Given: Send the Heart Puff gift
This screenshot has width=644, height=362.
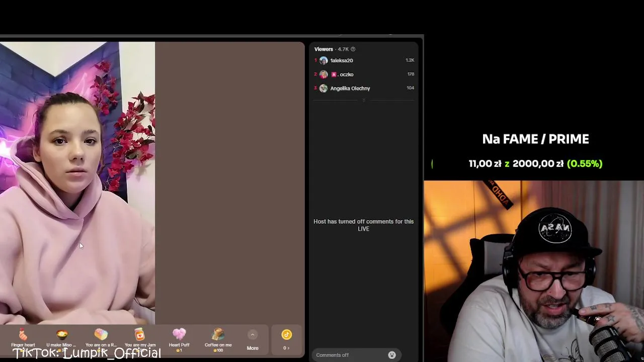Looking at the screenshot, I should coord(179,339).
